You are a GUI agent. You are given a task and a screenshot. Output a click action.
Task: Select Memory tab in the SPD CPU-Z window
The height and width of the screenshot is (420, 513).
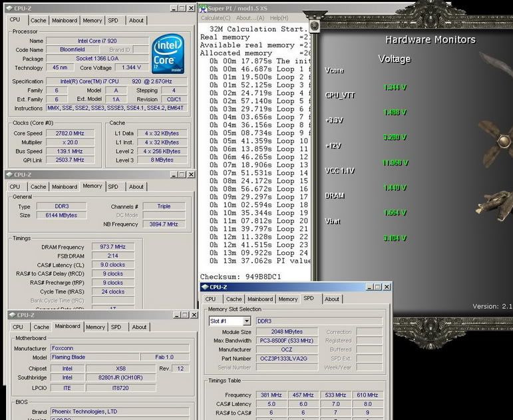point(287,299)
